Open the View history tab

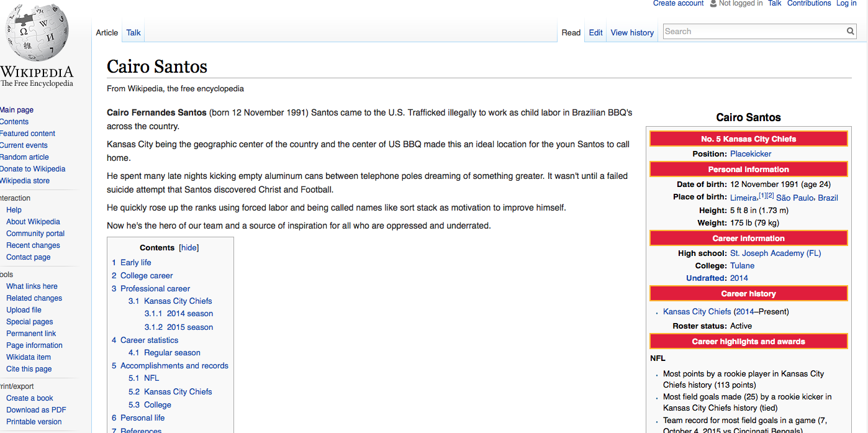632,32
